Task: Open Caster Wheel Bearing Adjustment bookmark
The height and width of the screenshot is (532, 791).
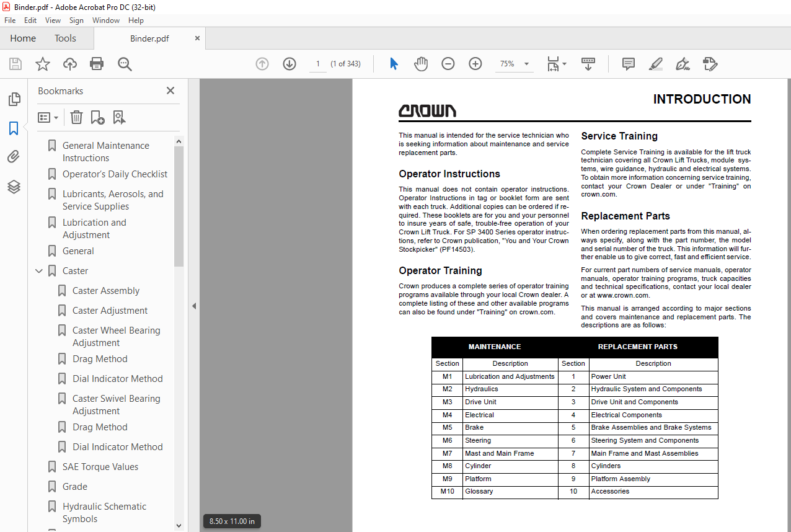Action: [116, 337]
